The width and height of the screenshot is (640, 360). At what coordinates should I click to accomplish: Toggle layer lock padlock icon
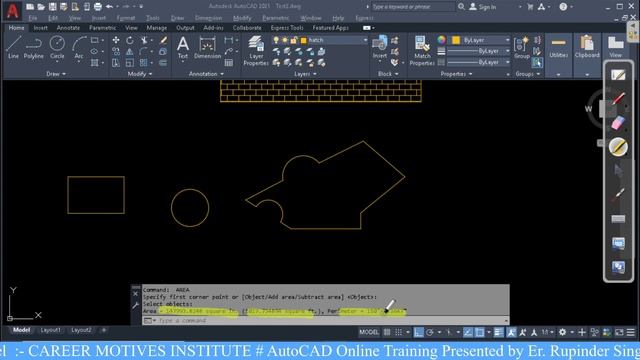point(294,40)
